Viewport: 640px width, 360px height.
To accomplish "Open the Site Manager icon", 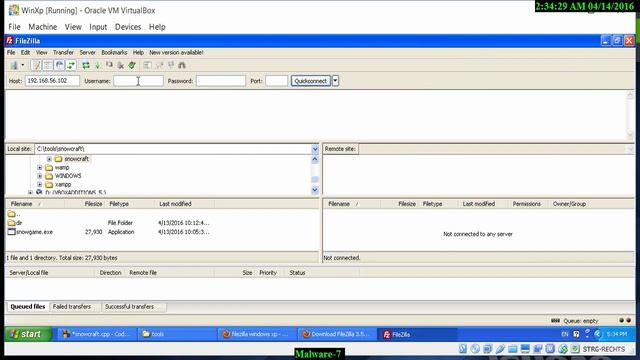I will pyautogui.click(x=14, y=65).
